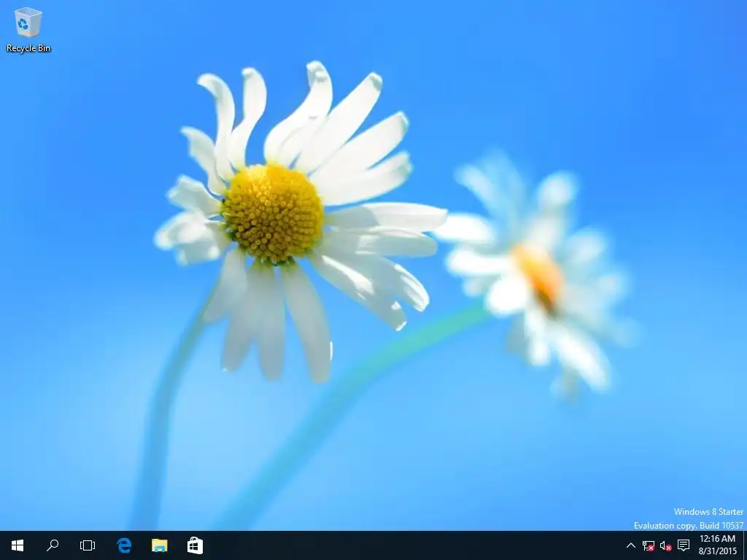
Task: Open Task View
Action: [88, 545]
